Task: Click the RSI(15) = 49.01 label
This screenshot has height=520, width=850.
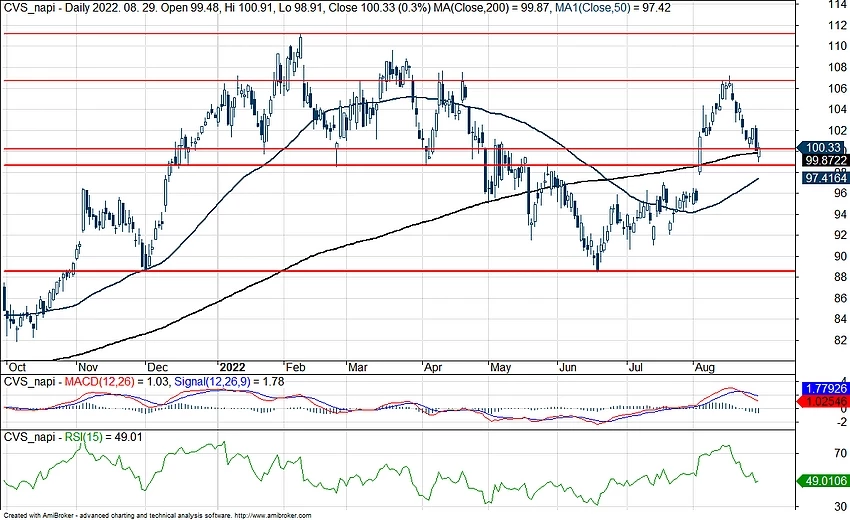Action: point(104,437)
